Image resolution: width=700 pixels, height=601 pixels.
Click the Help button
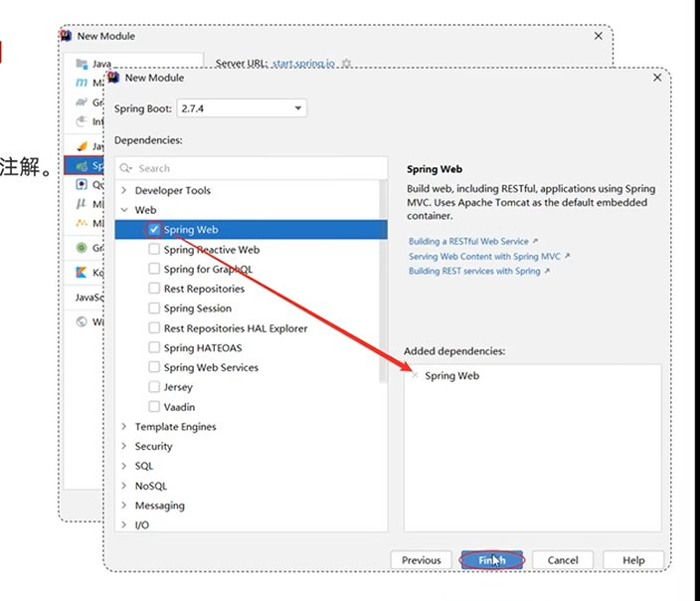(633, 560)
